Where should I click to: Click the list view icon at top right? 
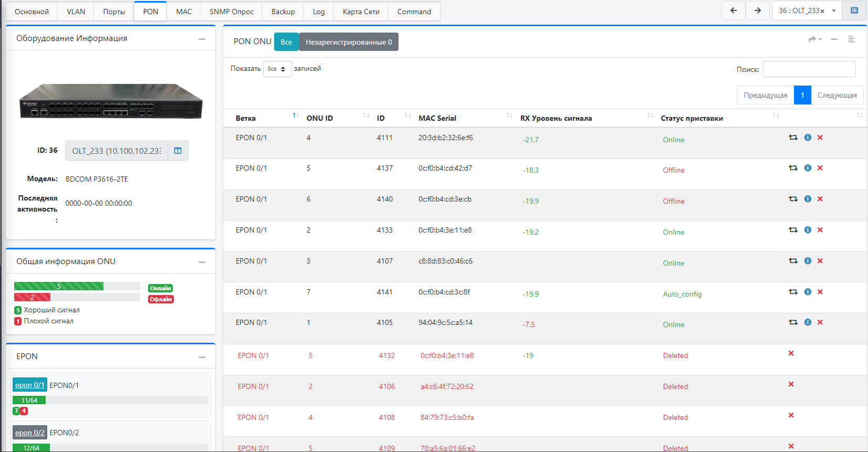point(854,10)
